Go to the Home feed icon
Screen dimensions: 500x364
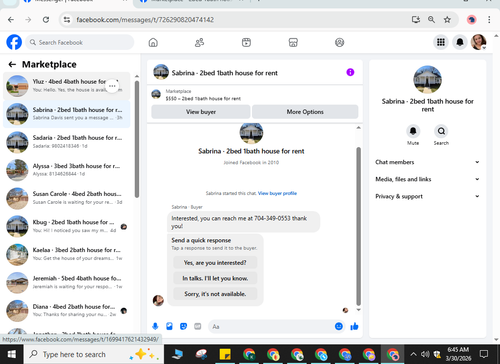point(153,42)
